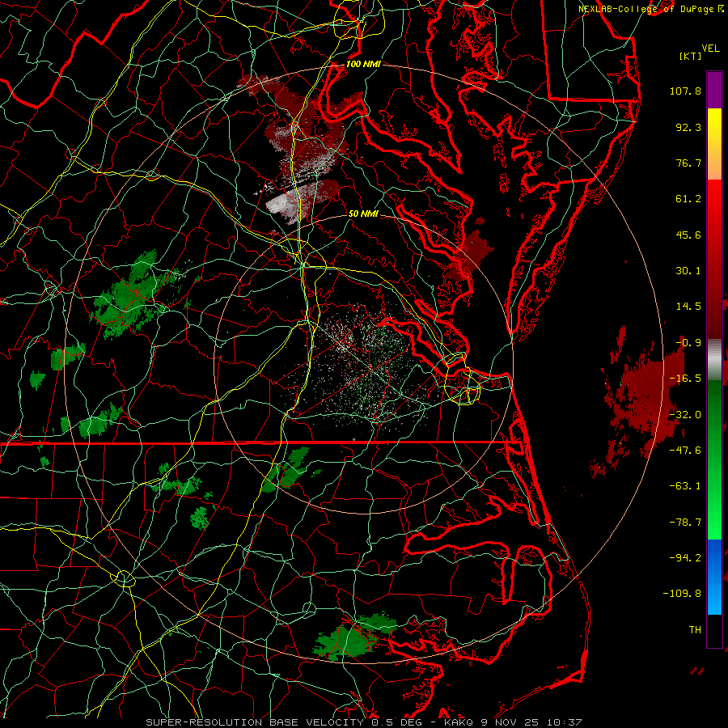Select the 92.3 legend value

[688, 127]
